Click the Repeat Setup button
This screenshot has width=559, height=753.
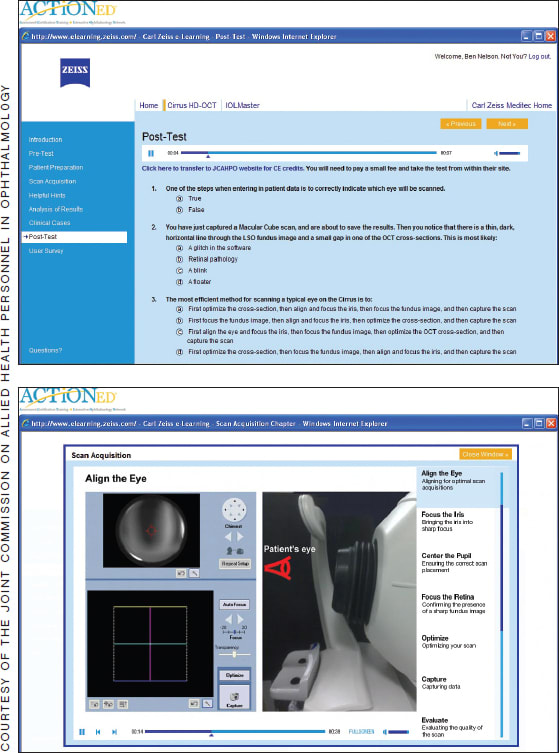pos(235,564)
